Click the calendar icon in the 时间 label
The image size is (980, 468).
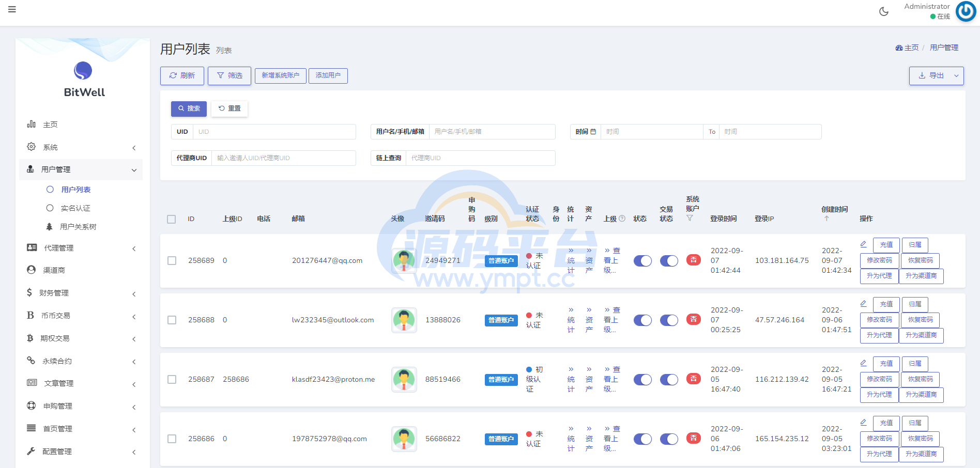coord(593,132)
